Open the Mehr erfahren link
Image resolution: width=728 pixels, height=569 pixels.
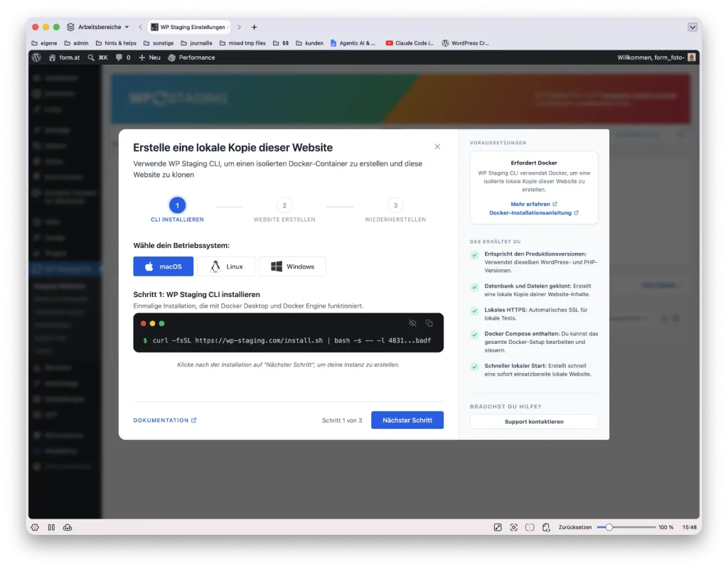coord(533,204)
